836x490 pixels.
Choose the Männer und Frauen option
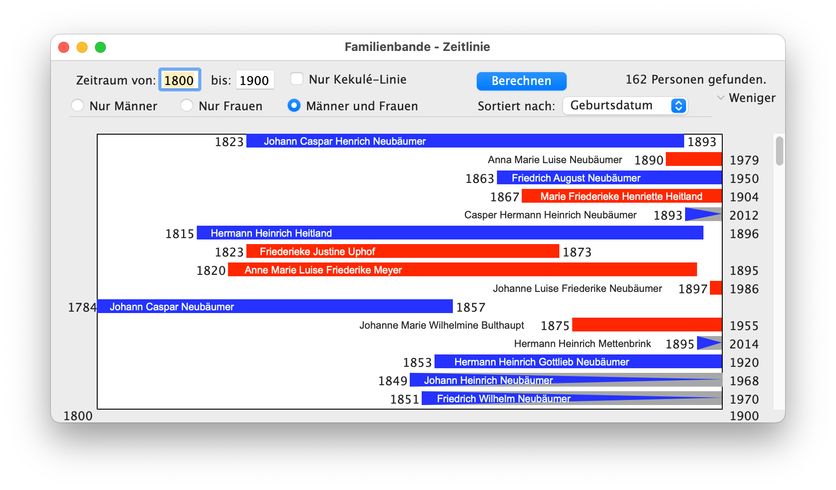coord(294,106)
